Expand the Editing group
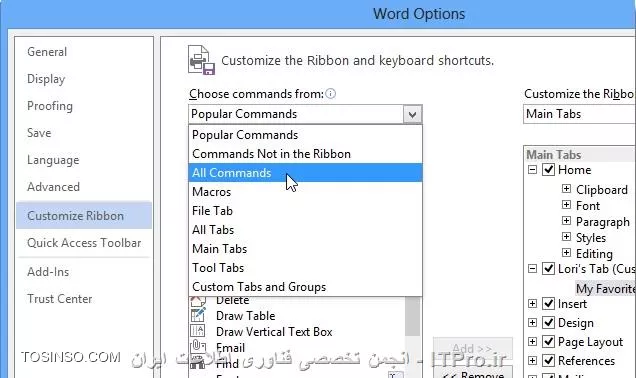Image resolution: width=636 pixels, height=378 pixels. pos(566,253)
